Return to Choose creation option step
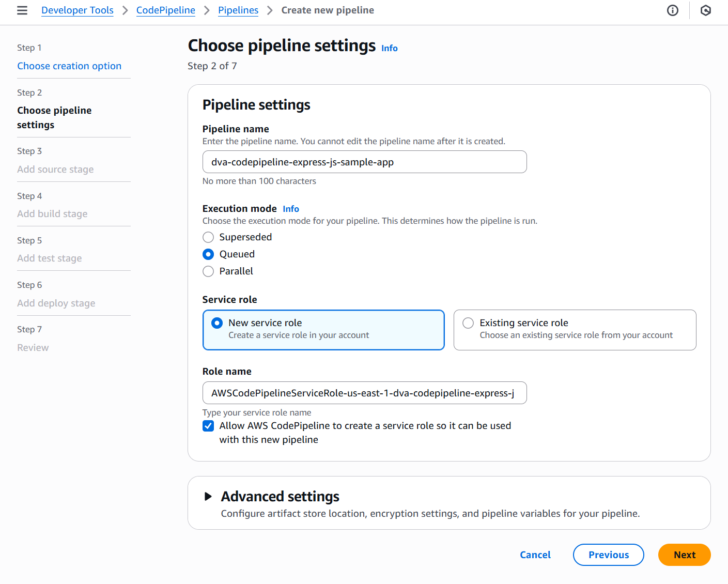This screenshot has width=728, height=584. (x=69, y=66)
